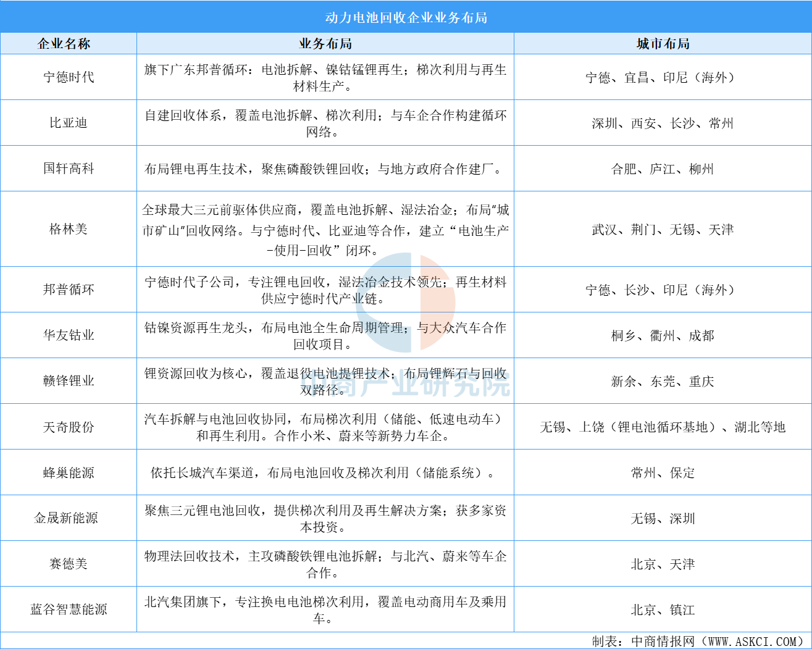Select the company name 比亚迪
The height and width of the screenshot is (649, 812).
(x=69, y=123)
